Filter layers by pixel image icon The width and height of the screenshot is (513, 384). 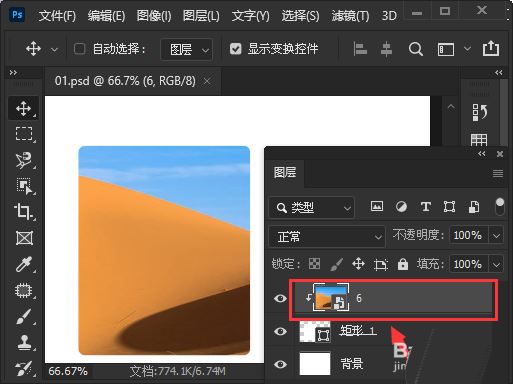(x=377, y=206)
